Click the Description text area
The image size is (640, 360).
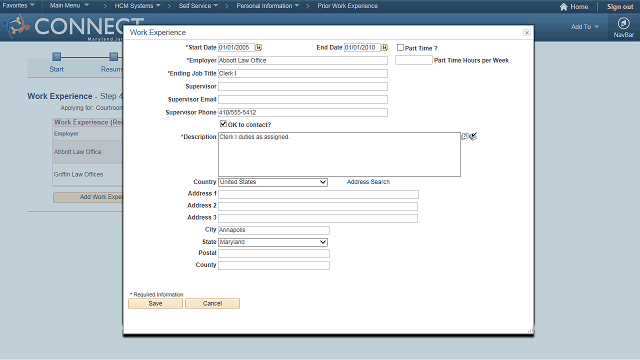click(x=339, y=154)
